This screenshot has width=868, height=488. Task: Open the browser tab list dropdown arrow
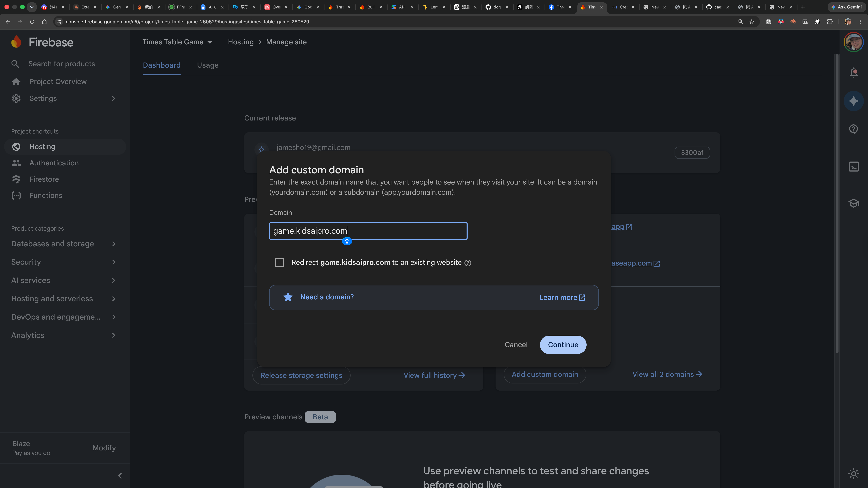pyautogui.click(x=32, y=7)
